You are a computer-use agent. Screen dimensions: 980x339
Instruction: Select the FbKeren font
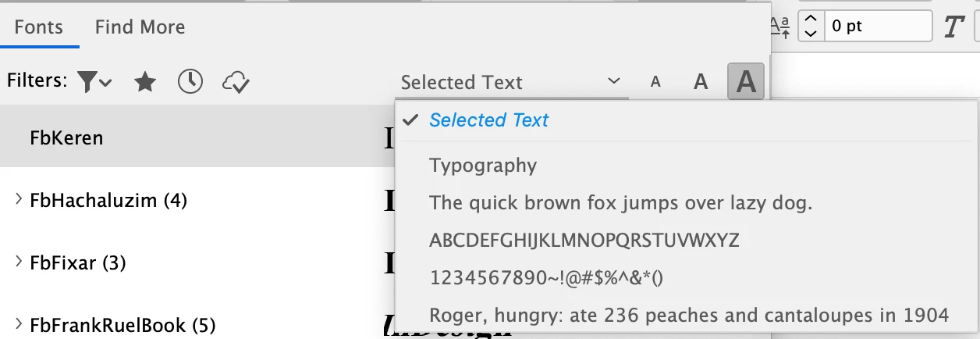coord(197,138)
